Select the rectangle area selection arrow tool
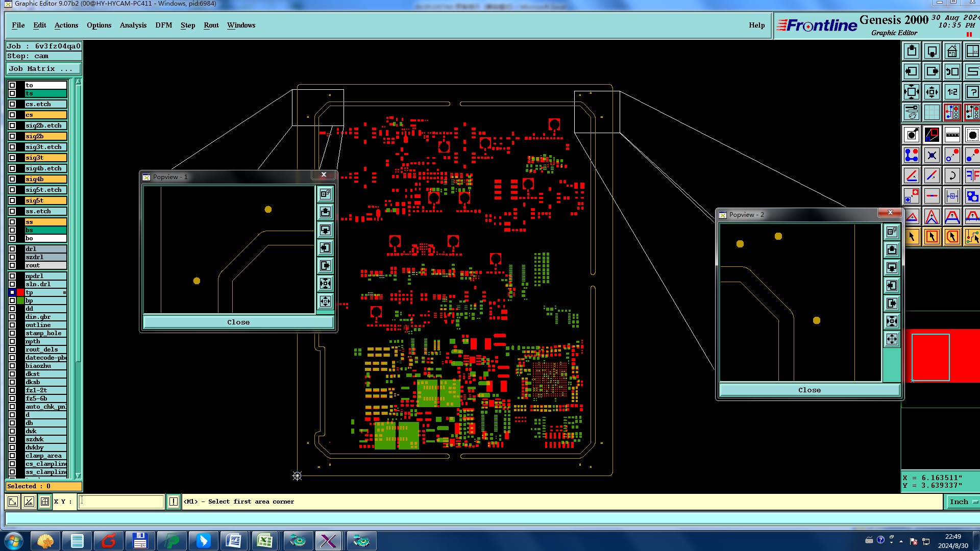 pos(932,237)
